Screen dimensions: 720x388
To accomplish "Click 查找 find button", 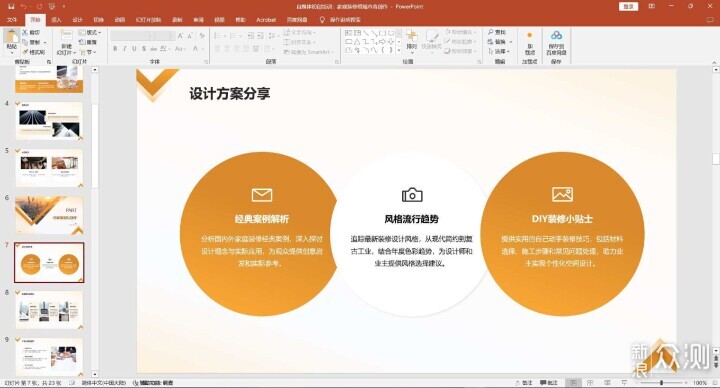I will (496, 32).
